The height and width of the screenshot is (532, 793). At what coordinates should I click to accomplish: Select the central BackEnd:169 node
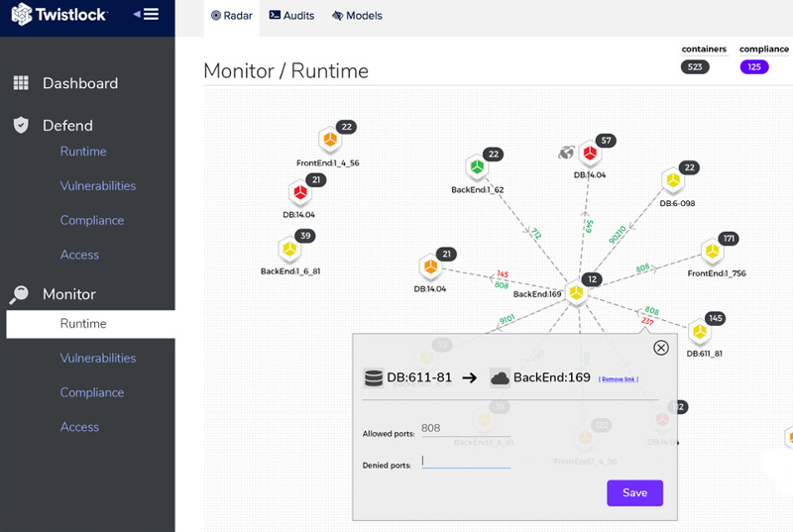pos(576,291)
